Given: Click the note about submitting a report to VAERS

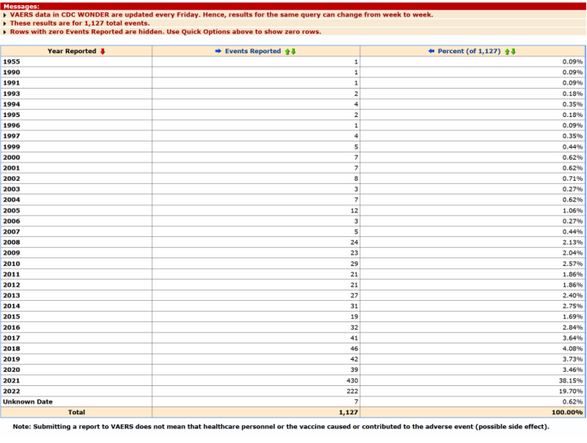Looking at the screenshot, I should point(281,427).
